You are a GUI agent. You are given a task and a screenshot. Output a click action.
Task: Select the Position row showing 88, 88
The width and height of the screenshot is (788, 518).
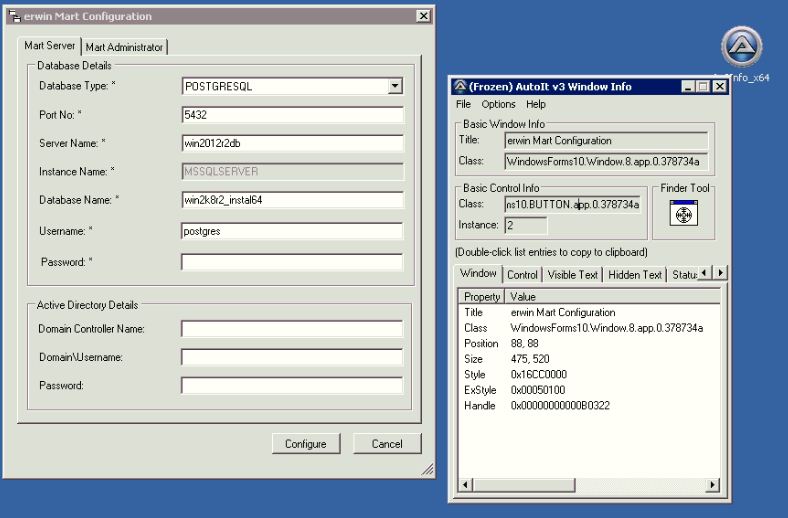589,344
